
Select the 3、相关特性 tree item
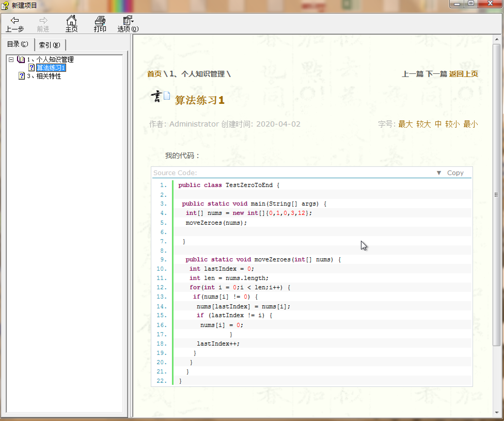44,76
